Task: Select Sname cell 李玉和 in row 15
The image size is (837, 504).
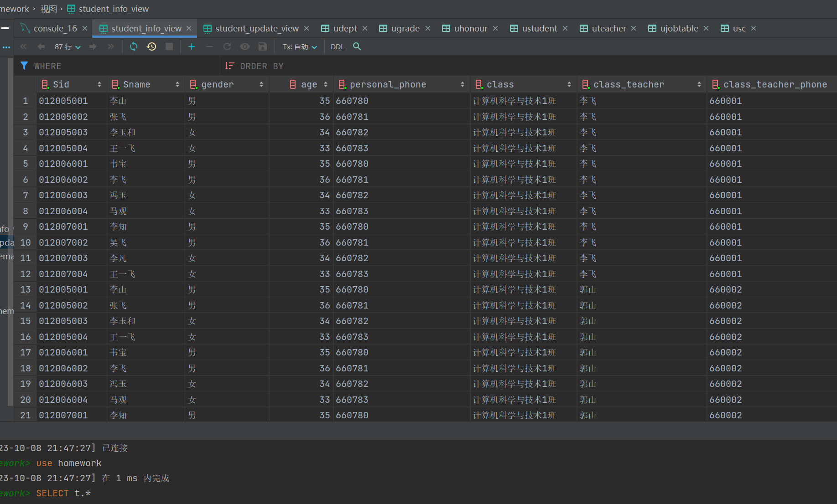Action: [146, 321]
